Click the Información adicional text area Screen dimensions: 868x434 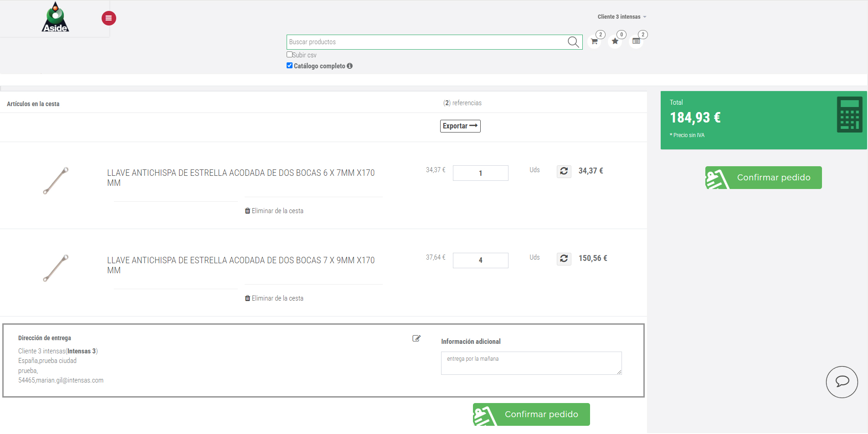531,363
